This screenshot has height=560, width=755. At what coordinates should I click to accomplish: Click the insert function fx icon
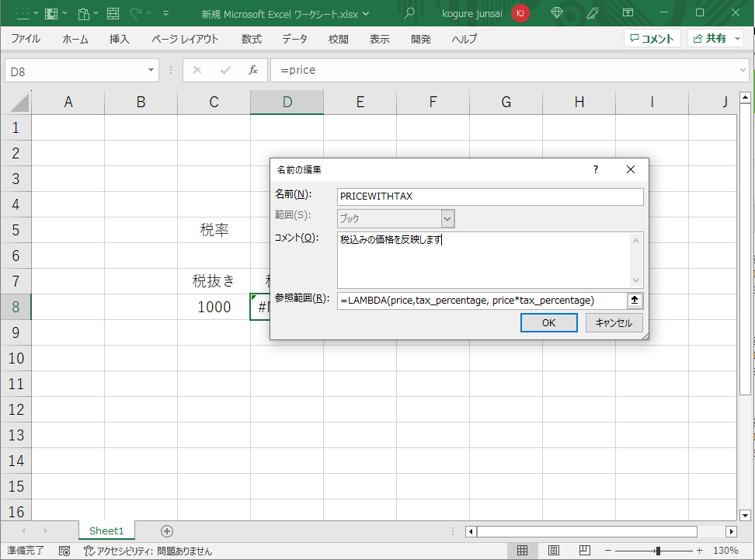click(252, 71)
